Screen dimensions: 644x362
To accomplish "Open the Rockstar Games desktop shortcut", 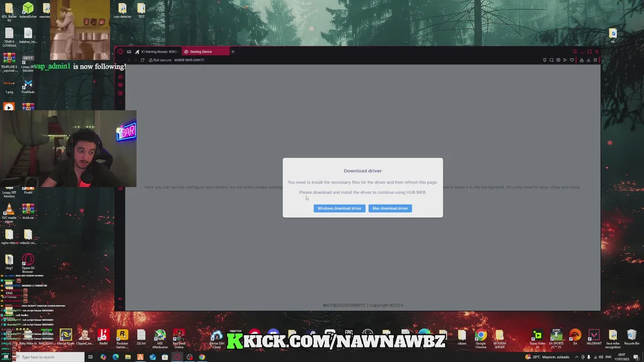I will tap(122, 339).
